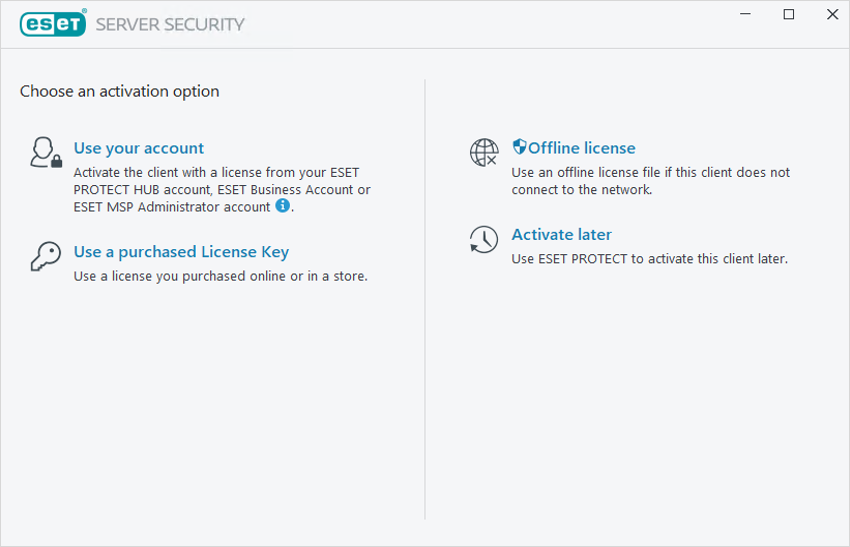Choose the "Use your account" option
This screenshot has width=850, height=547.
(139, 148)
